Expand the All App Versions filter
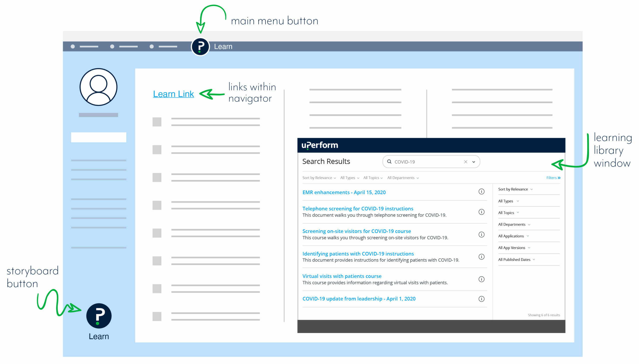 514,248
